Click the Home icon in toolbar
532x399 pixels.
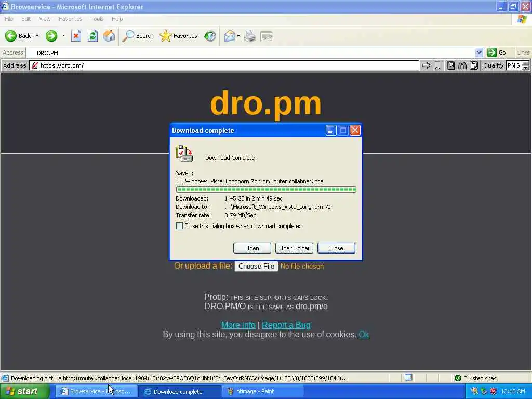point(109,36)
